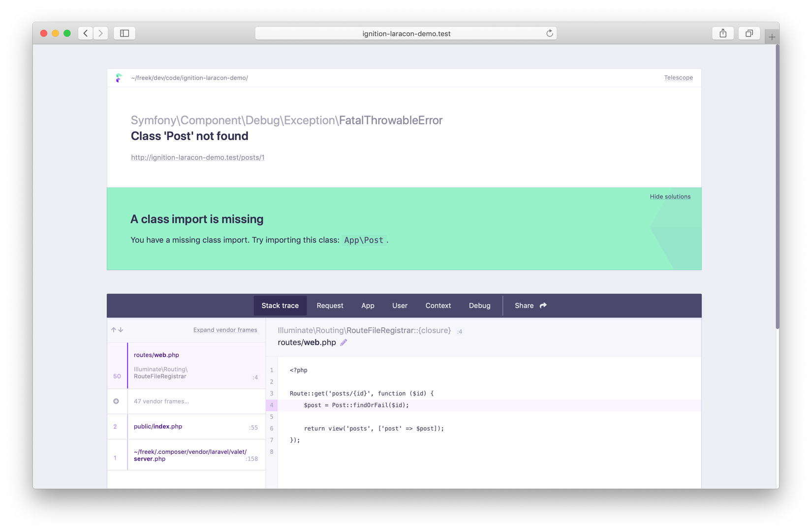Click the routes/web.php file name heading

coord(307,343)
